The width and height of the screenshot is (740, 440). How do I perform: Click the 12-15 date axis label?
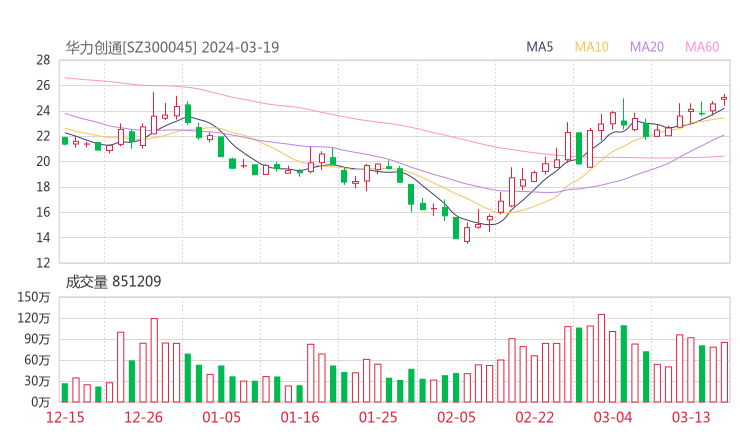65,417
